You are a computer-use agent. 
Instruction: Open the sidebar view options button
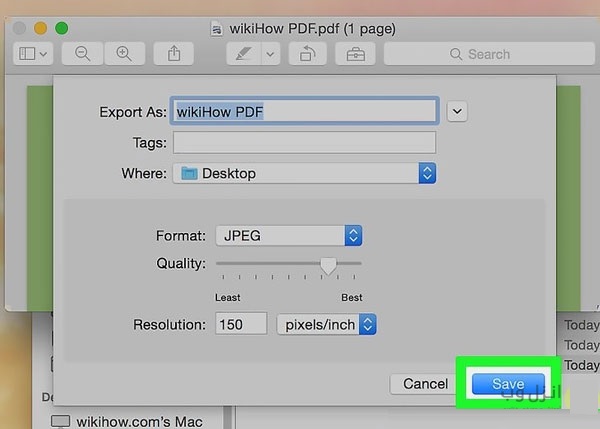point(32,54)
